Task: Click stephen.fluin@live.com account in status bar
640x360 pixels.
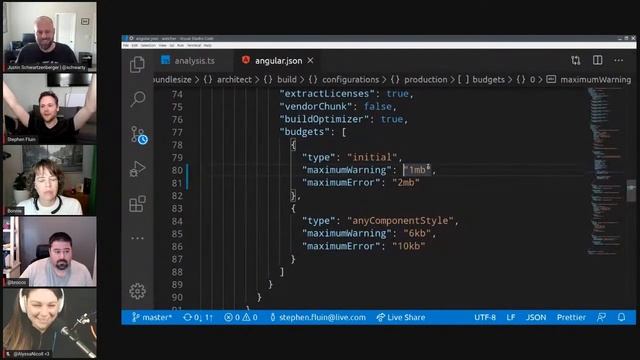Action: click(x=318, y=317)
